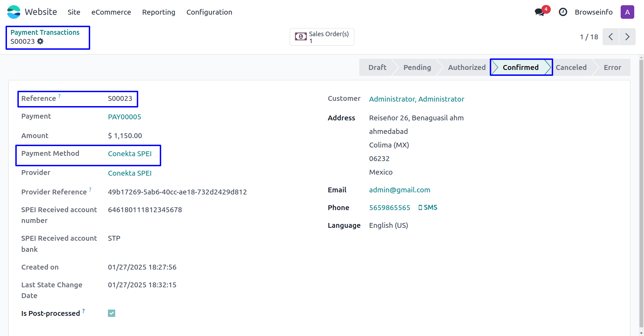The height and width of the screenshot is (336, 644).
Task: Go back to Payment Transactions breadcrumb
Action: tap(45, 32)
